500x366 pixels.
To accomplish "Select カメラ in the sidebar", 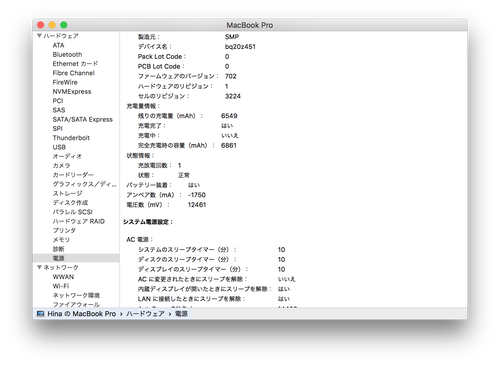I will (x=61, y=166).
